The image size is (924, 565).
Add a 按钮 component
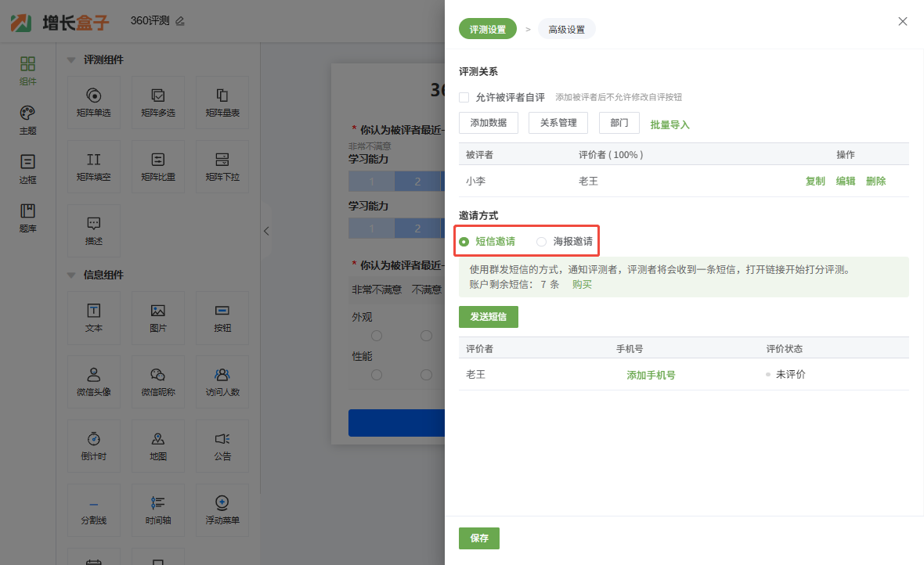click(222, 318)
